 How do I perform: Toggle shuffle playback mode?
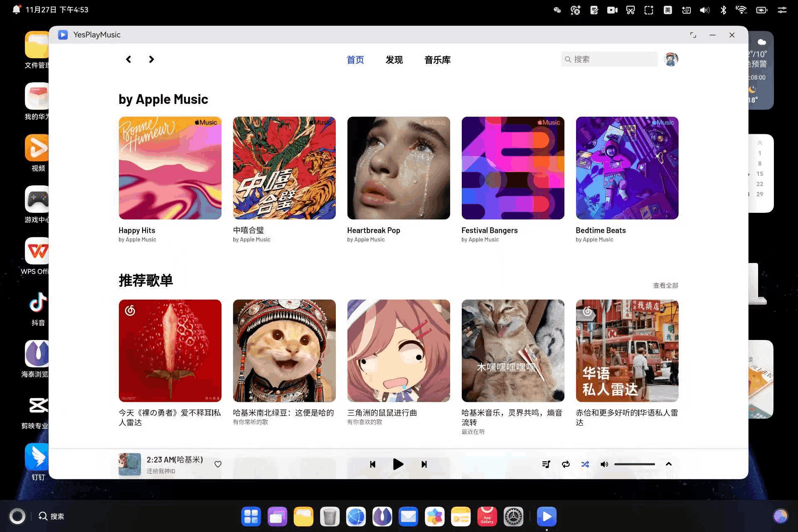[585, 464]
